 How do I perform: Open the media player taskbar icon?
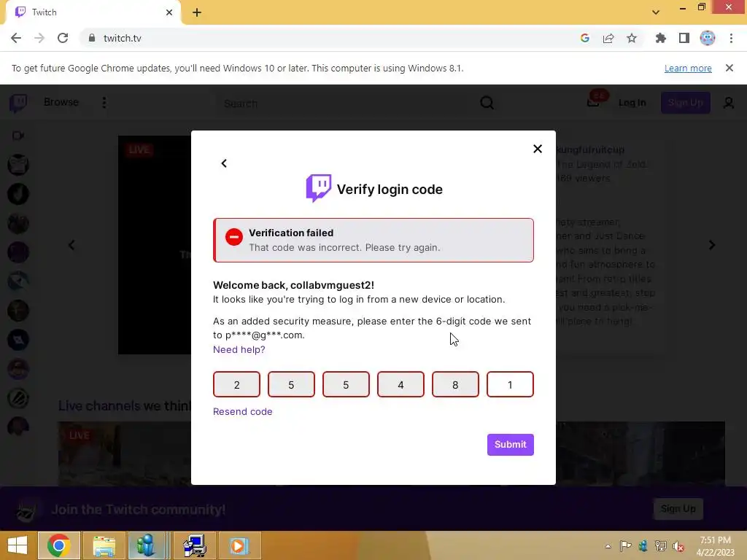(x=239, y=545)
